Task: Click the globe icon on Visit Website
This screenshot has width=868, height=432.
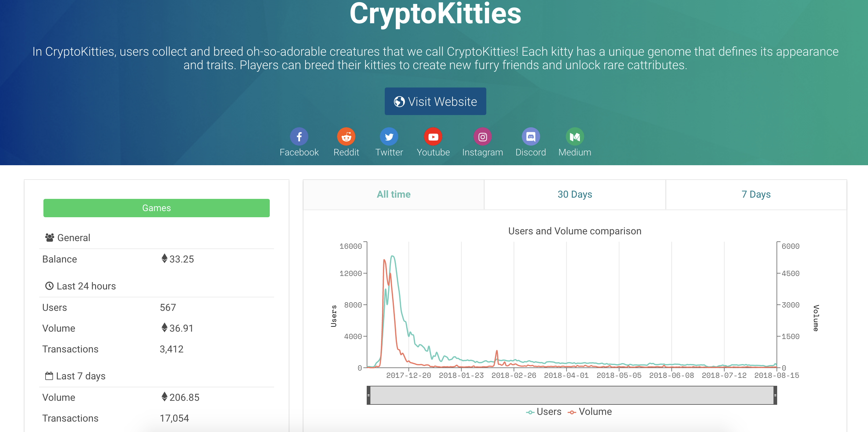Action: [x=400, y=101]
